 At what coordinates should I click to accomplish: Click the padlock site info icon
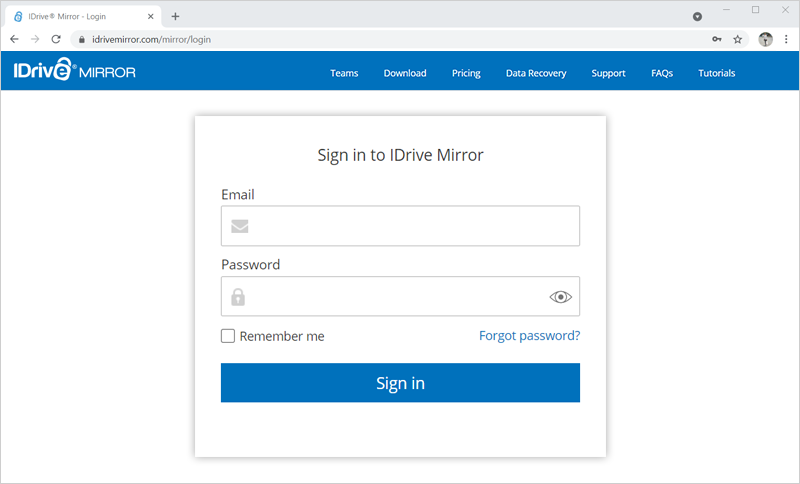(x=82, y=39)
